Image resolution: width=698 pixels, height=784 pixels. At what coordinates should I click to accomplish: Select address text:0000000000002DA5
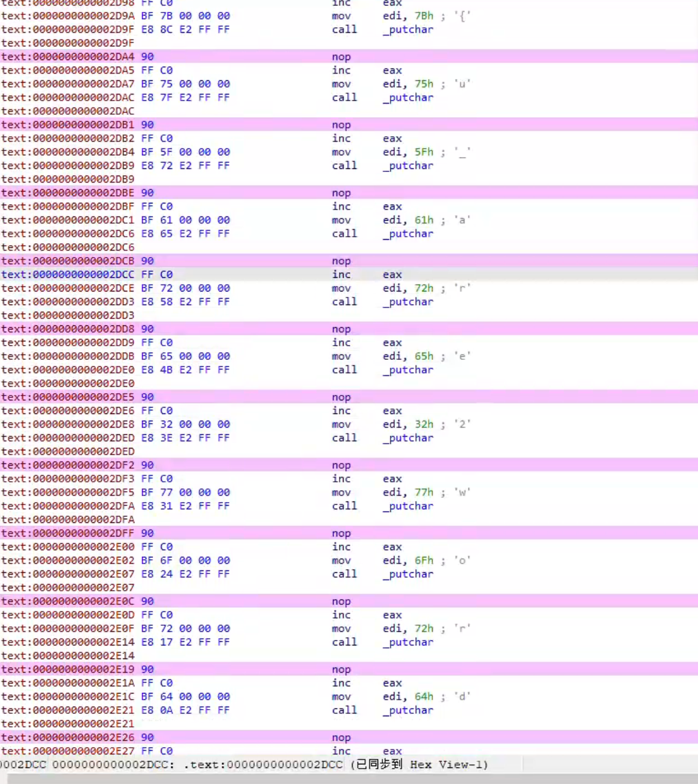[68, 70]
